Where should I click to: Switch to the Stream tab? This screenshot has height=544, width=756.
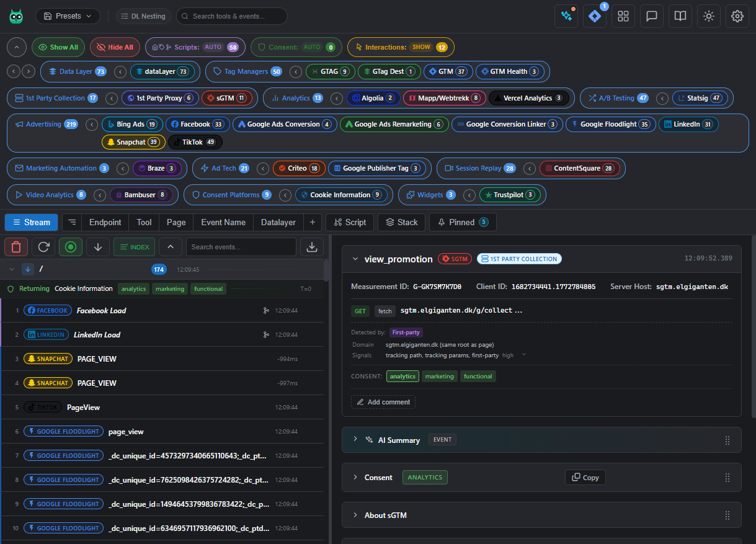click(x=31, y=222)
